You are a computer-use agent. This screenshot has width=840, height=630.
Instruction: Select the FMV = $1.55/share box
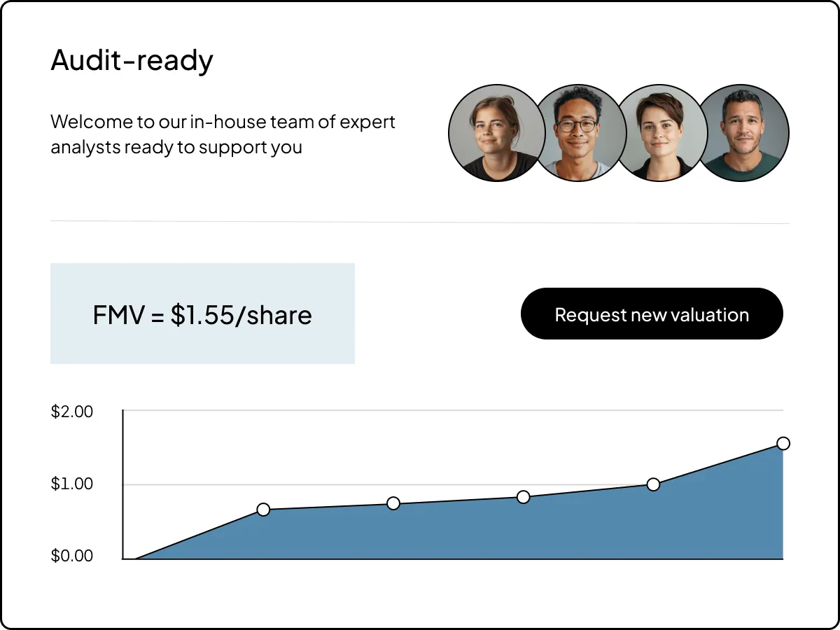(202, 314)
